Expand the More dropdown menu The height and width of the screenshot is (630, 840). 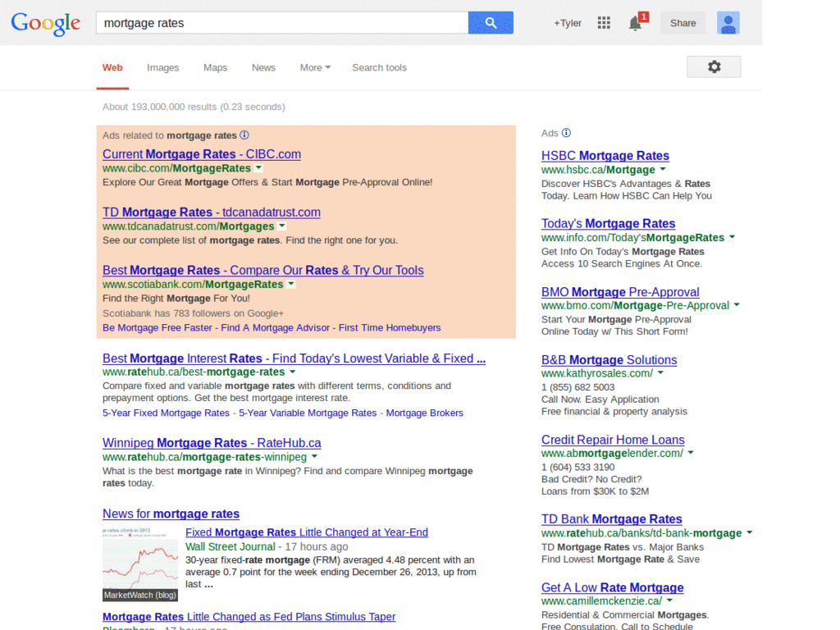click(x=315, y=67)
